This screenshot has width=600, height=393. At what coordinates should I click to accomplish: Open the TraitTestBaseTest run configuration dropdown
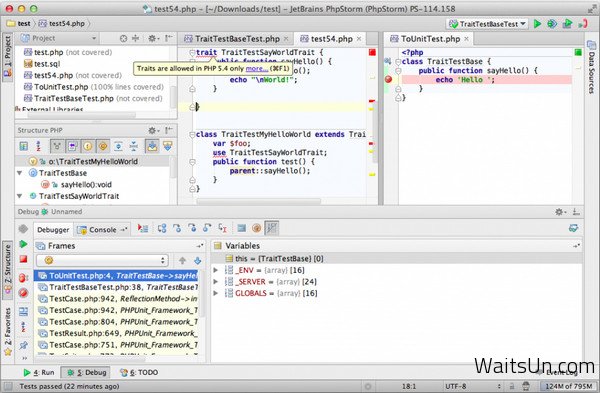[x=488, y=24]
